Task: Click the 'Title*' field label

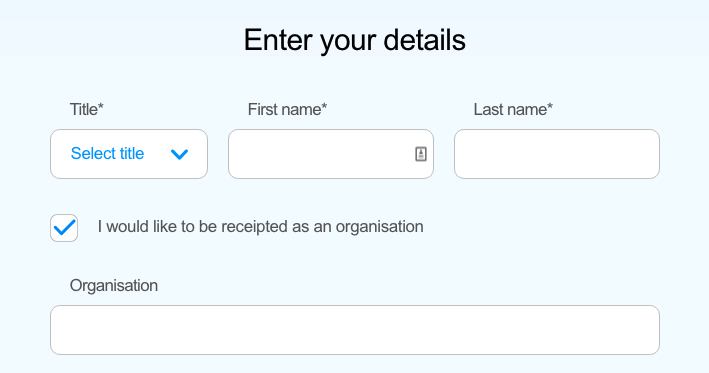Action: (x=87, y=109)
